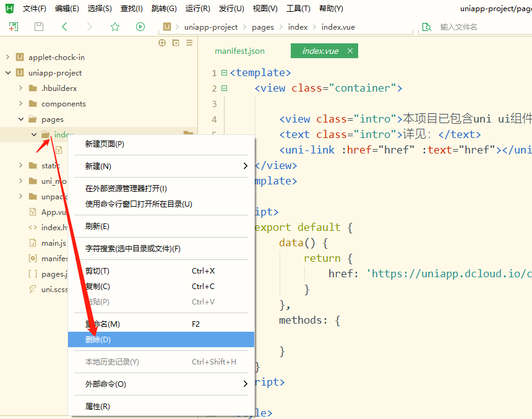Click the uni.scss file icon
The height and width of the screenshot is (419, 532).
point(33,289)
